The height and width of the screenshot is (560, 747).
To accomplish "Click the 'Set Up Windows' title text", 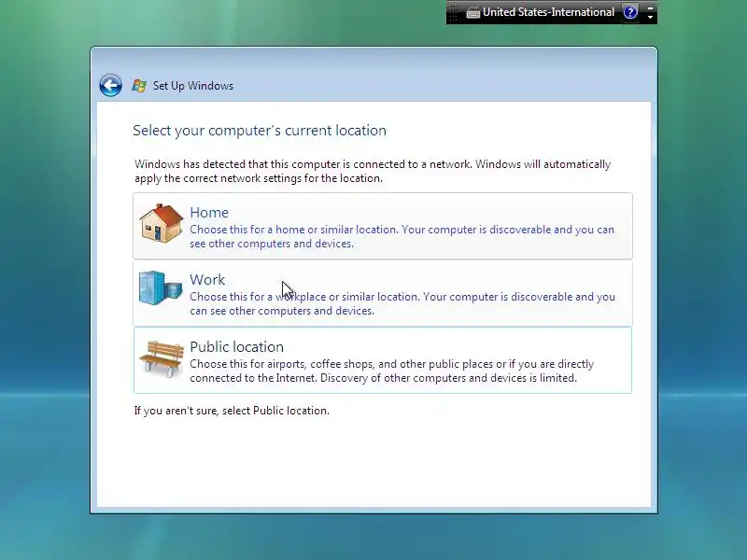I will [193, 86].
